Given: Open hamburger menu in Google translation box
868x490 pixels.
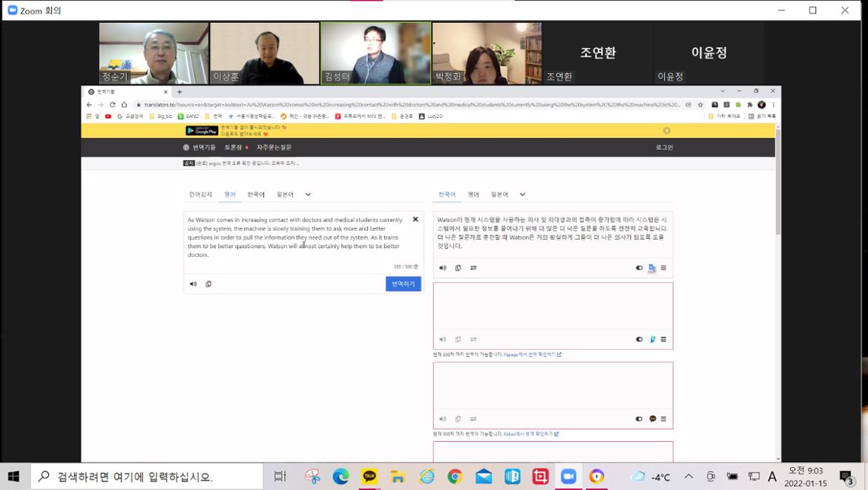Looking at the screenshot, I should tap(663, 268).
